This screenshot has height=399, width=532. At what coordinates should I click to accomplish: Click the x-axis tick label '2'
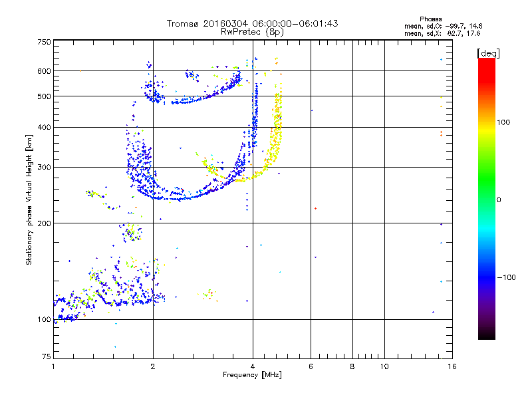(x=153, y=366)
